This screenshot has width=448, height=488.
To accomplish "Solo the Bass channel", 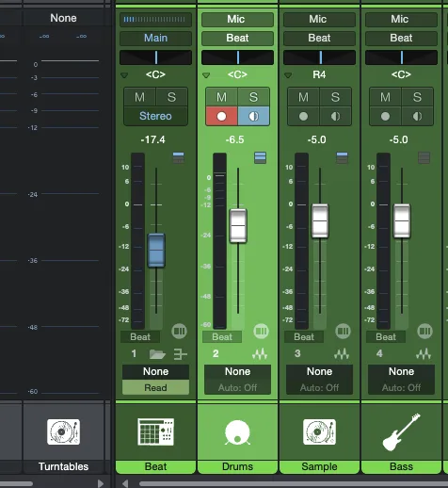I will [417, 97].
